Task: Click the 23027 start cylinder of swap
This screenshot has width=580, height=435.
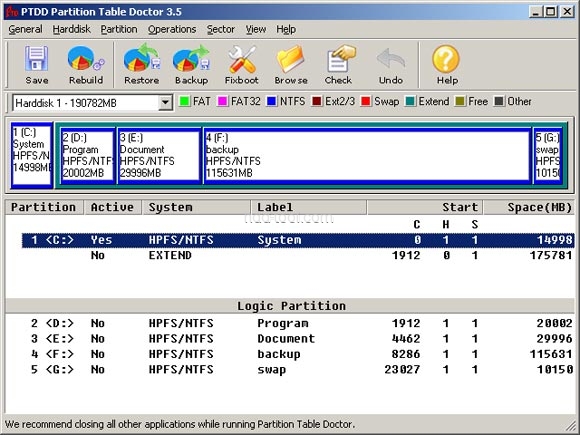Action: pos(402,369)
